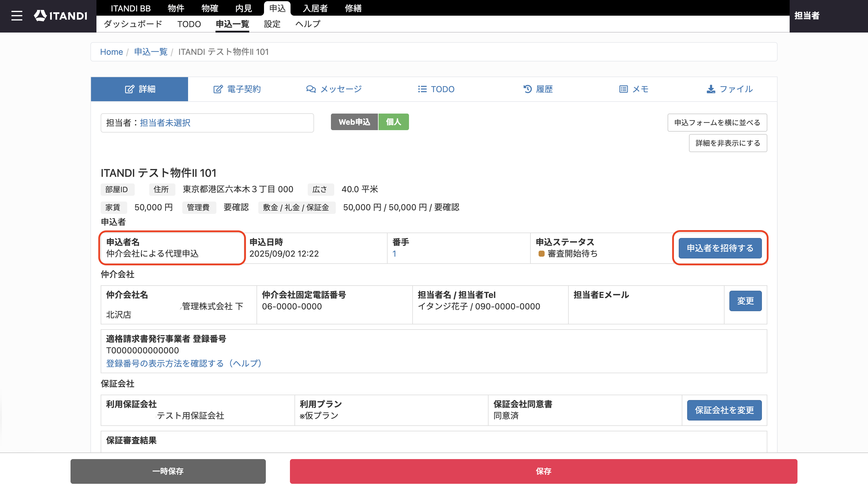Screen dimensions: 868x488
Task: Click the 申込日時 value 2025/09/02 12:22
Action: pos(284,254)
